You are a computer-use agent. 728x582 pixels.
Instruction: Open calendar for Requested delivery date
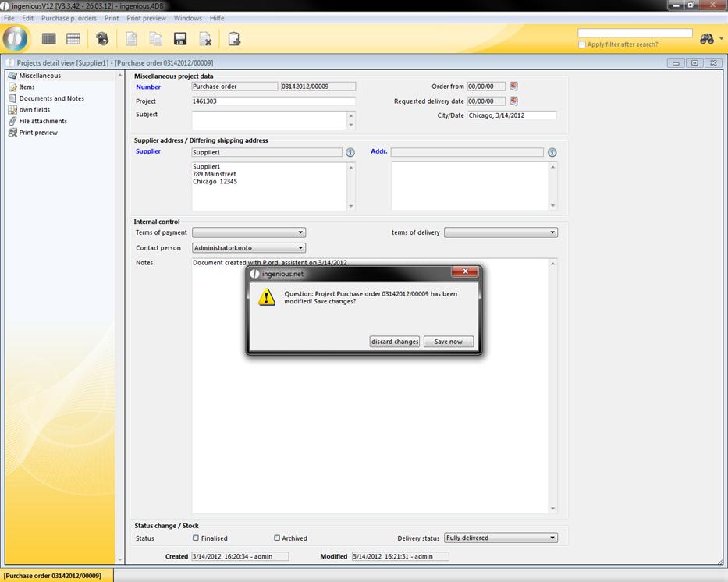(x=514, y=101)
